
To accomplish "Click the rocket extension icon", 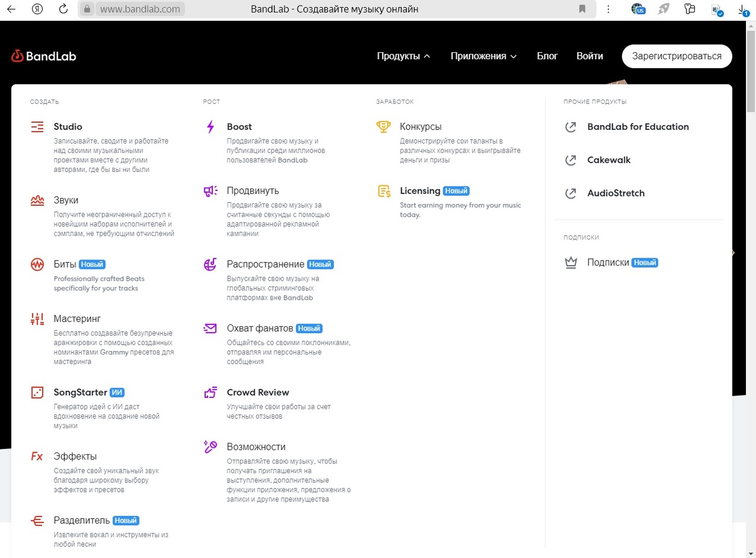I will pyautogui.click(x=664, y=9).
